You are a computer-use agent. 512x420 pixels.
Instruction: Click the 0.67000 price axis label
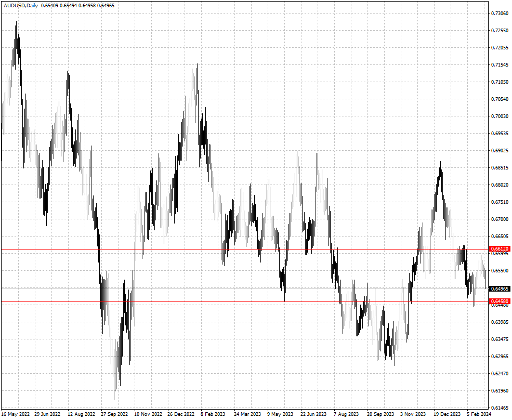pyautogui.click(x=500, y=219)
